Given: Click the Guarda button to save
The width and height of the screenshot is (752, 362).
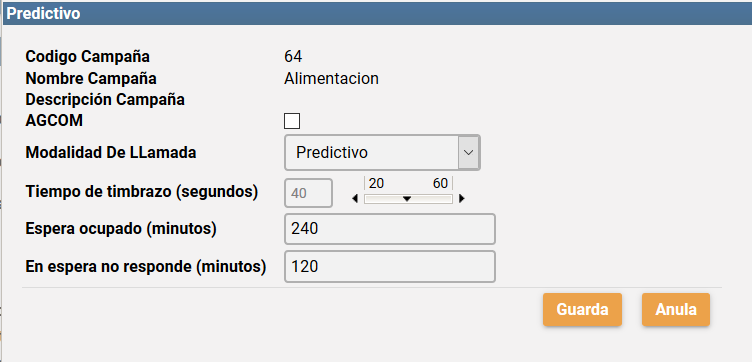Looking at the screenshot, I should (x=582, y=310).
